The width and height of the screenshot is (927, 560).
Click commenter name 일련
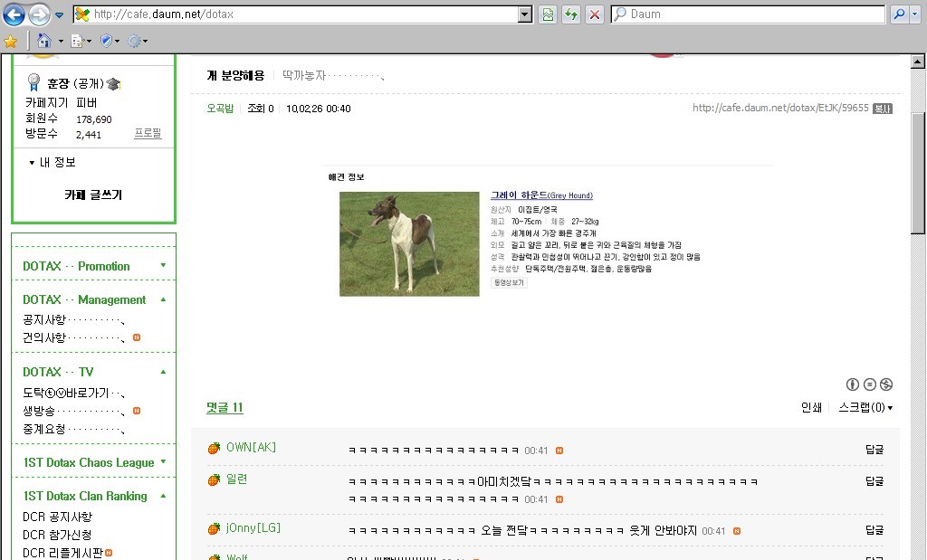[236, 479]
